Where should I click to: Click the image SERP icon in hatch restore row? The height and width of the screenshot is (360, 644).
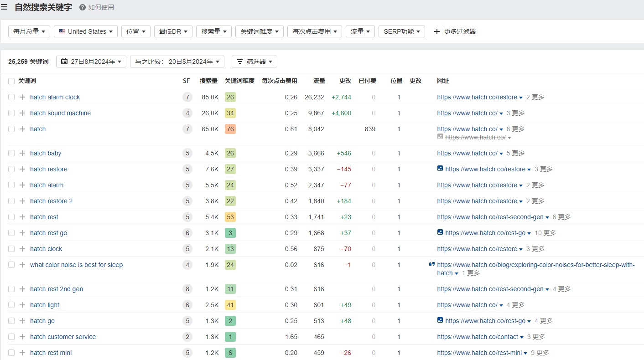coord(440,169)
